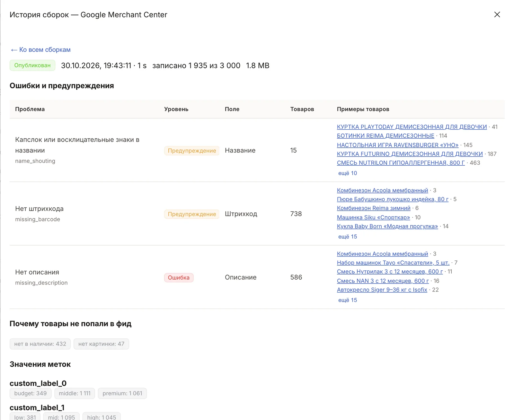This screenshot has width=514, height=420.
Task: Open Набор машинок Tayo «Спасатели» link
Action: tap(393, 263)
